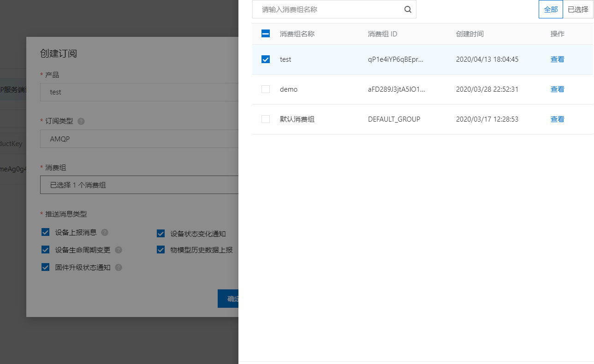Open help icon next to 设备生命周期变更
Viewport: 594px width, 364px height.
point(119,250)
